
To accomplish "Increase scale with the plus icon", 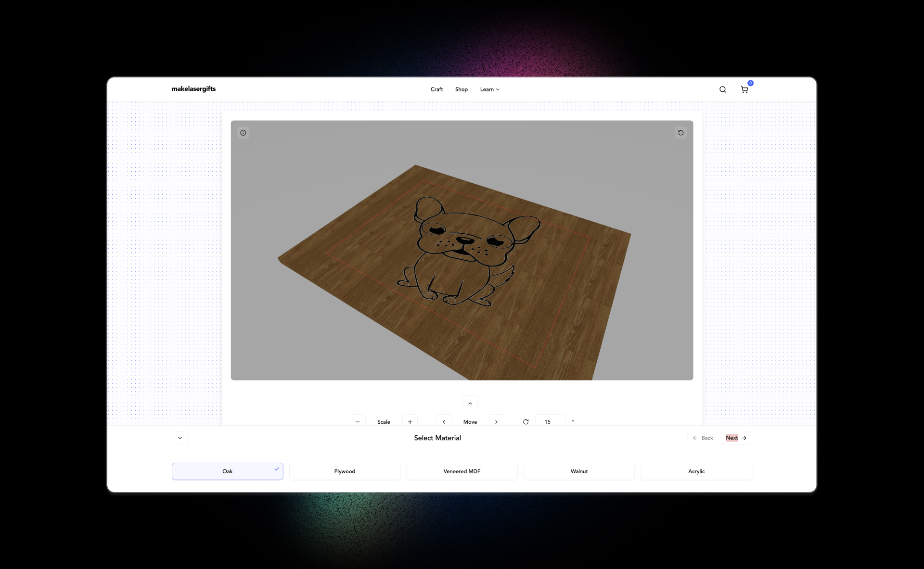I will click(x=410, y=421).
